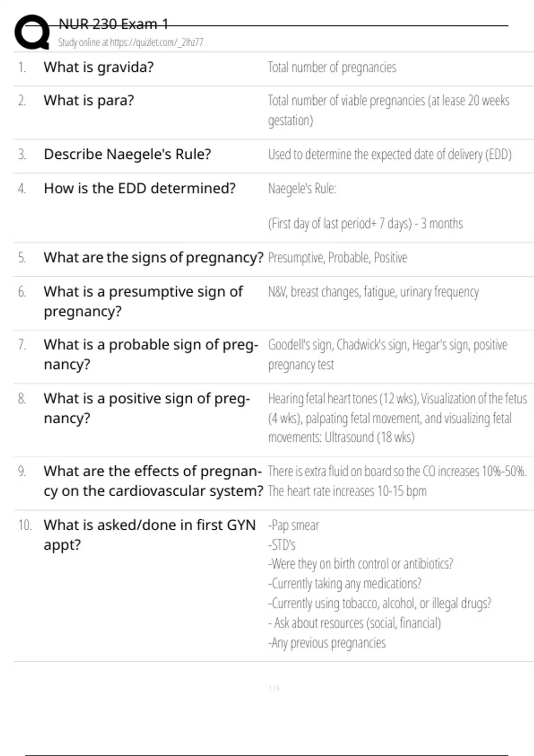Image resolution: width=534 pixels, height=756 pixels.
Task: Select 'How is the EDD determined?' question
Action: point(139,189)
